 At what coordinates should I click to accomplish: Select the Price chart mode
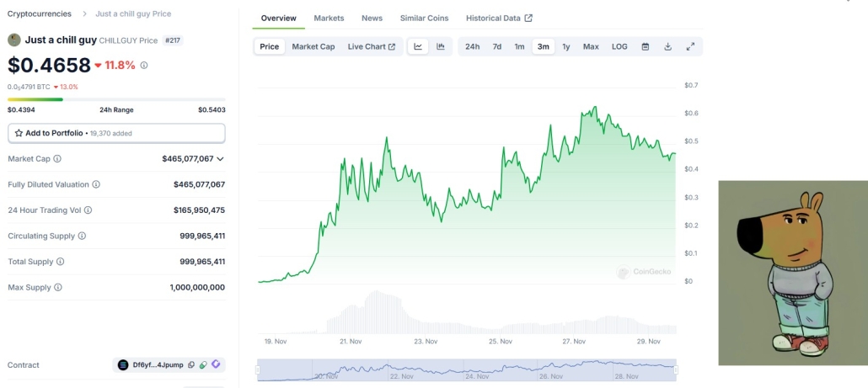pos(270,46)
